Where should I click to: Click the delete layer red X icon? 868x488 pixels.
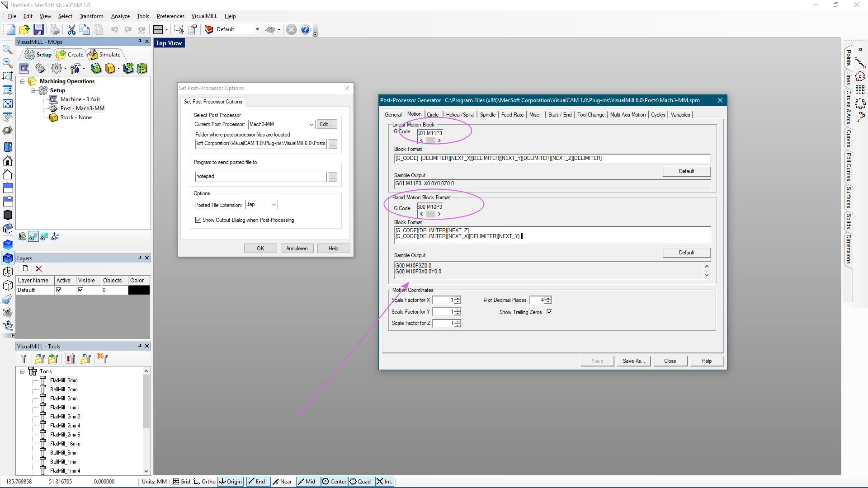point(39,268)
